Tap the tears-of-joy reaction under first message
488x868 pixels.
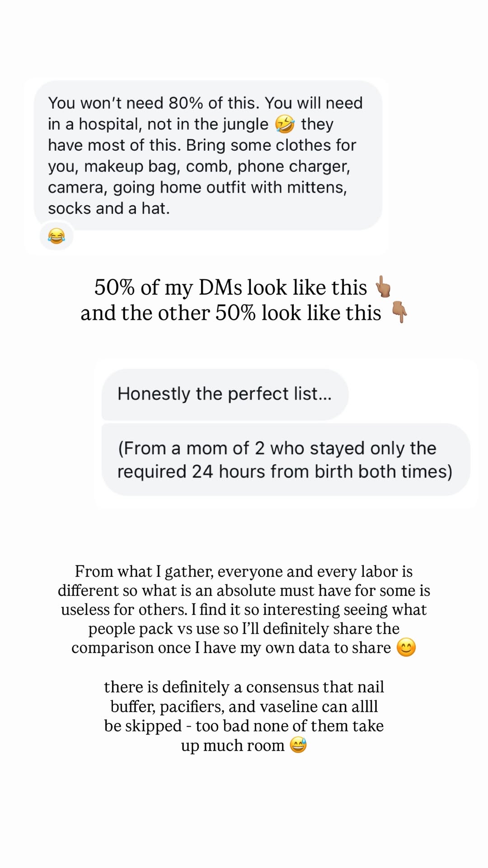tap(56, 236)
